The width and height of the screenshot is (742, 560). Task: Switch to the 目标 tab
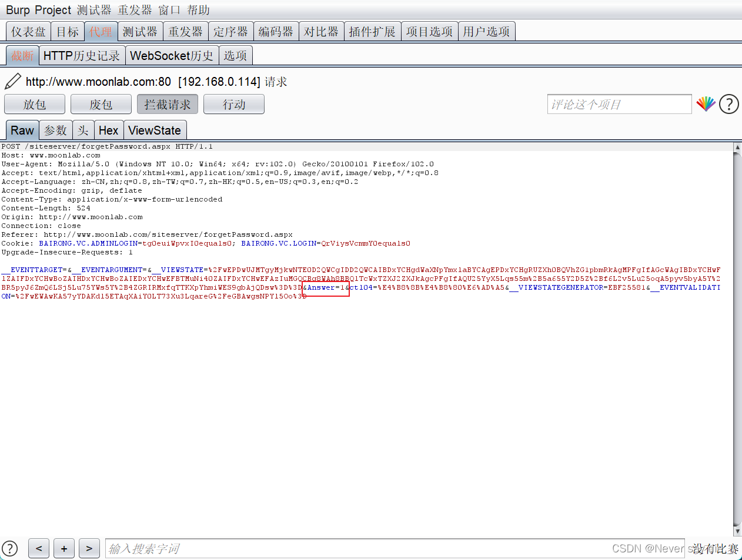point(68,32)
